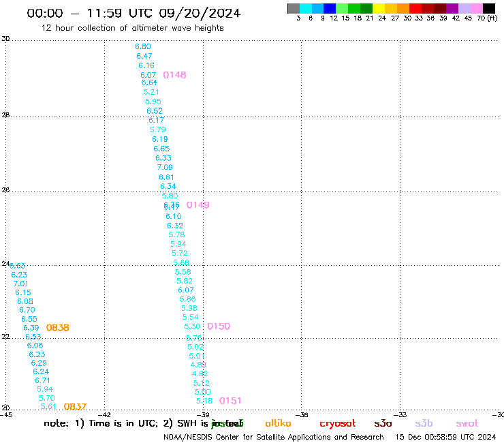Click the wave height value 5.12

coord(201,383)
